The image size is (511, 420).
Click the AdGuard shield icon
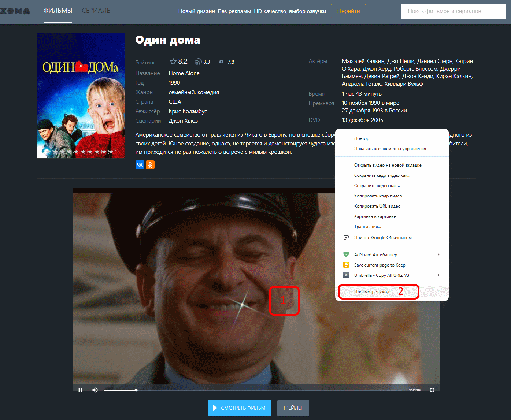pos(346,254)
